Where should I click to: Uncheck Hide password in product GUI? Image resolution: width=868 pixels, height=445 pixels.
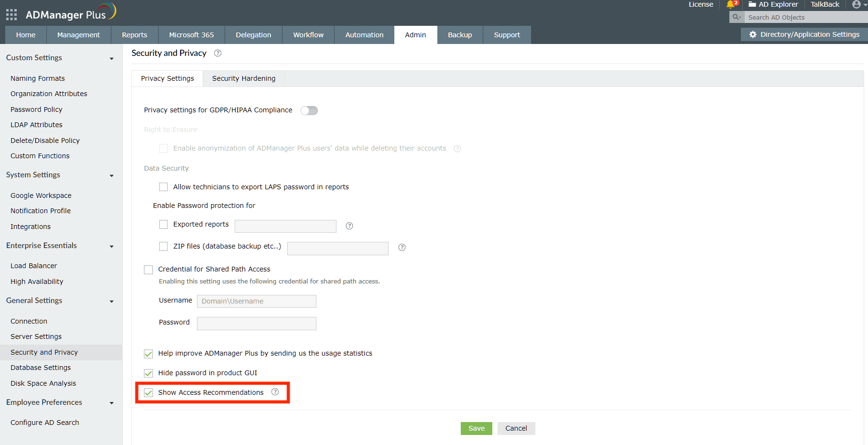click(x=149, y=373)
